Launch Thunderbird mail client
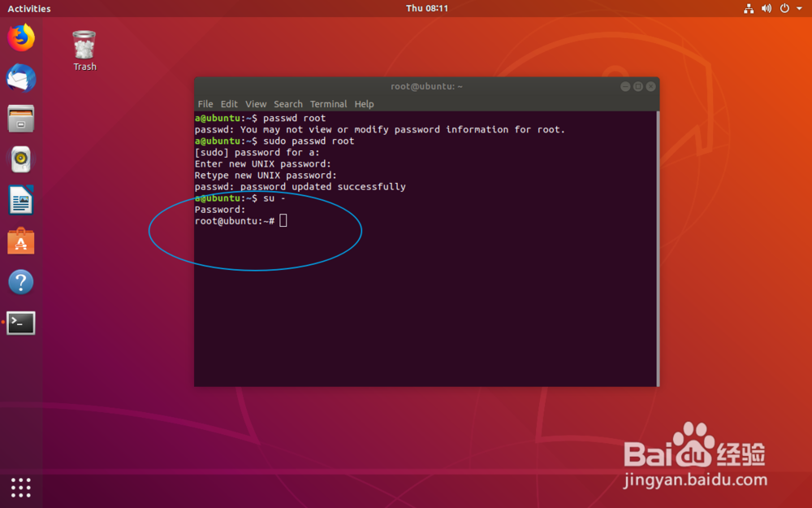Image resolution: width=812 pixels, height=508 pixels. tap(20, 78)
